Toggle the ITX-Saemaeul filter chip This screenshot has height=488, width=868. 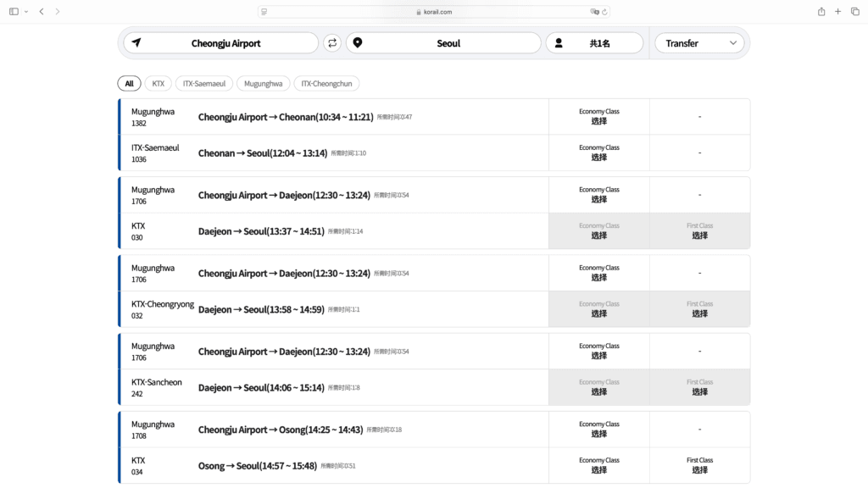click(x=204, y=84)
